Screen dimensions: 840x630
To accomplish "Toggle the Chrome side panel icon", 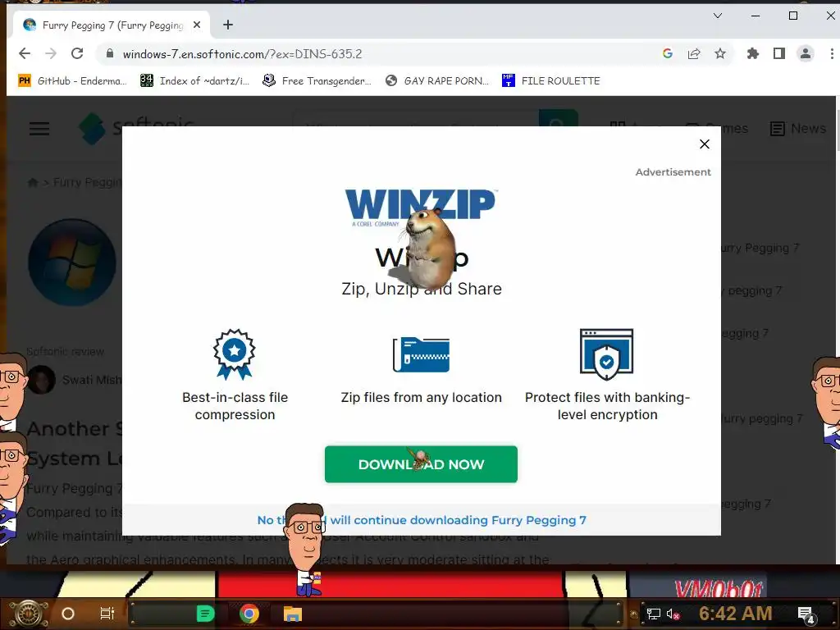I will (x=779, y=53).
